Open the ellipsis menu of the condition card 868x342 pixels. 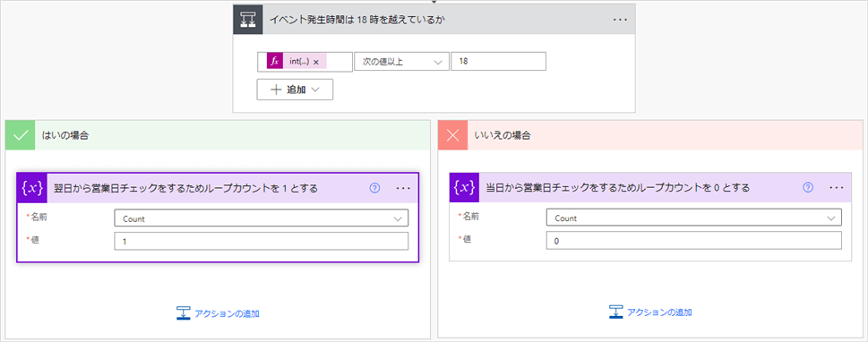click(620, 20)
